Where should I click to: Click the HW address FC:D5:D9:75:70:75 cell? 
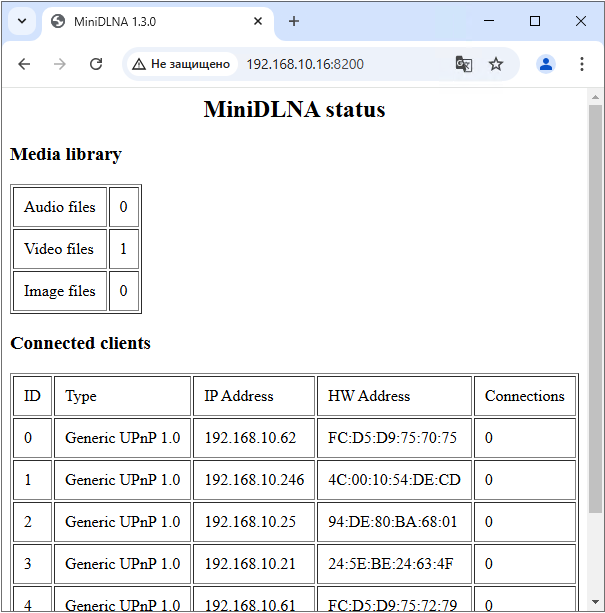(394, 438)
